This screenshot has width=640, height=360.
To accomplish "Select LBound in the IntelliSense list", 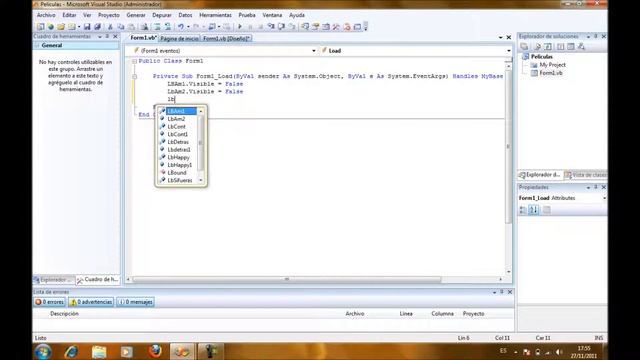I will click(x=177, y=173).
